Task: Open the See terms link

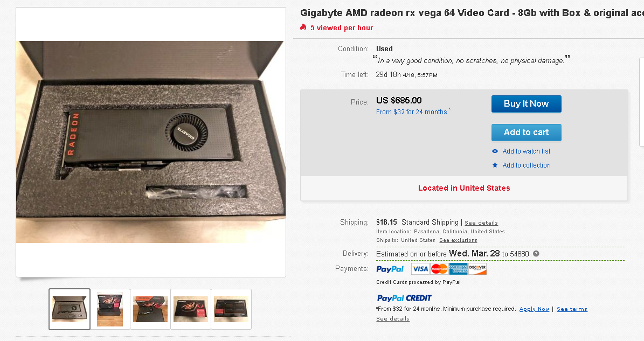Action: pos(572,309)
